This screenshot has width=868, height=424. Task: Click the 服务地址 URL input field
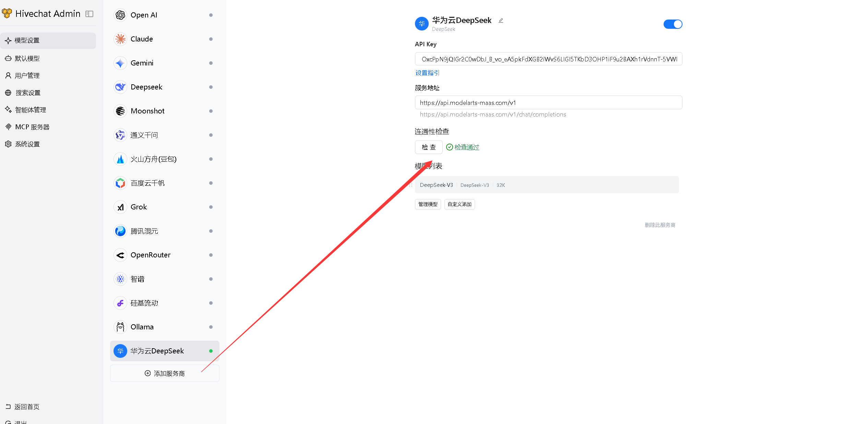(548, 102)
